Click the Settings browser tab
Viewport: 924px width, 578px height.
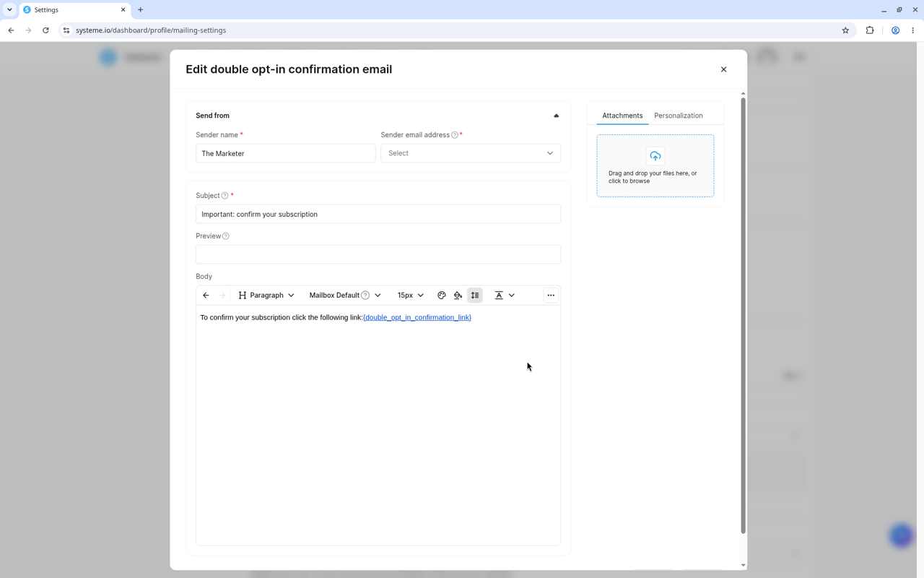click(x=74, y=10)
